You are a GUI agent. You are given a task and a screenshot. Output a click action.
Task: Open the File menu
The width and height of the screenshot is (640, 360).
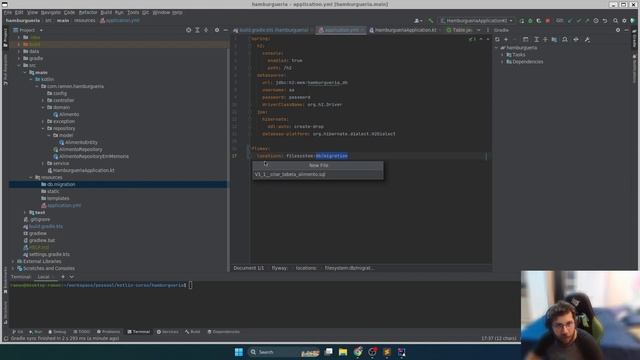pos(7,13)
